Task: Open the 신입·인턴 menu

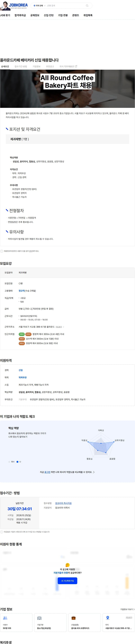Action: click(x=49, y=15)
